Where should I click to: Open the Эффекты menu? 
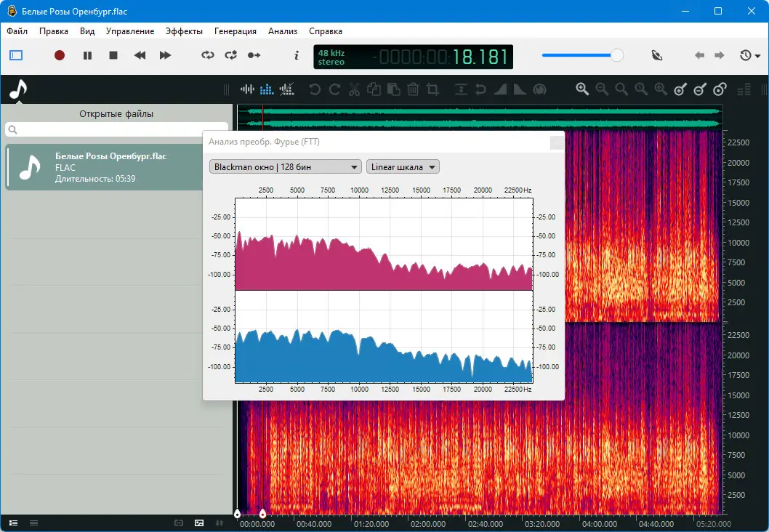(x=184, y=31)
